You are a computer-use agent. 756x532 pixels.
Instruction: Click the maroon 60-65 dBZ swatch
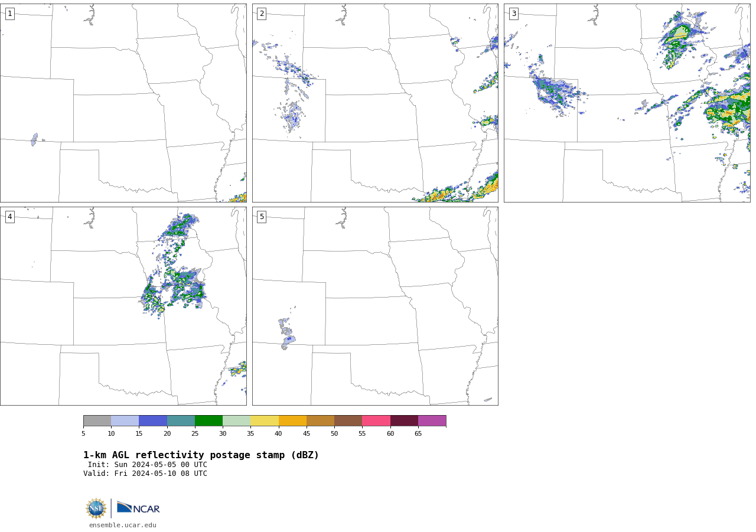(404, 420)
